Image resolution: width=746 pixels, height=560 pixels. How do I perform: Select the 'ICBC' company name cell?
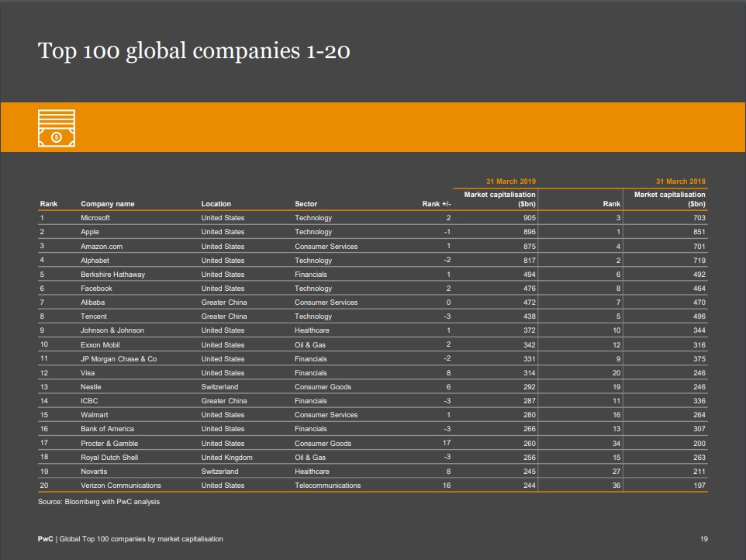[89, 401]
